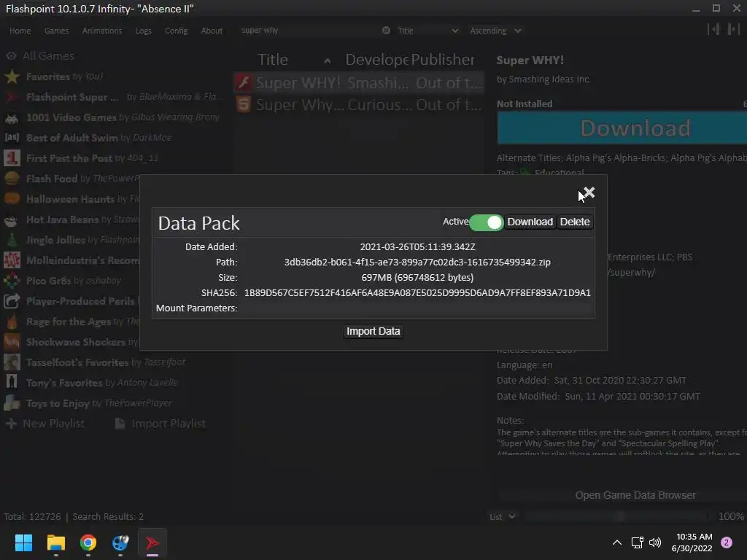Open the clock showing 10:35 AM
Screen dimensions: 747x560
(692, 542)
